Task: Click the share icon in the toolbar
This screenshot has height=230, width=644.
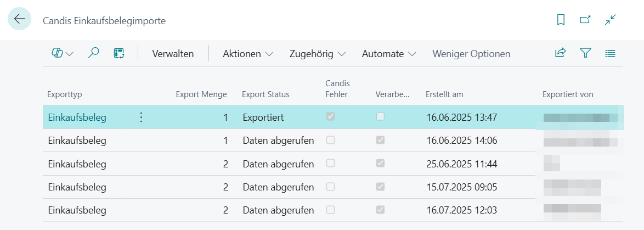Action: click(560, 53)
